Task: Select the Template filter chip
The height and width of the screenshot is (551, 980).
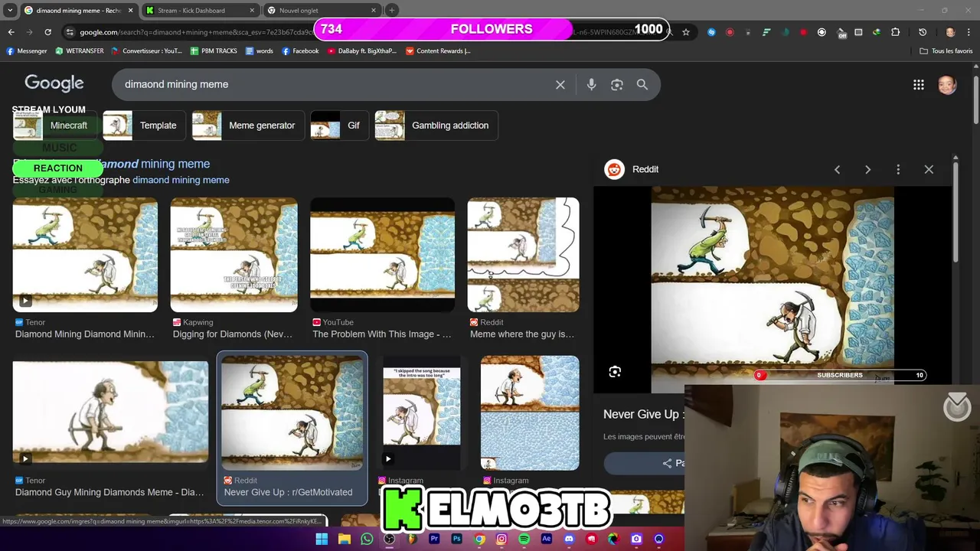Action: [144, 126]
